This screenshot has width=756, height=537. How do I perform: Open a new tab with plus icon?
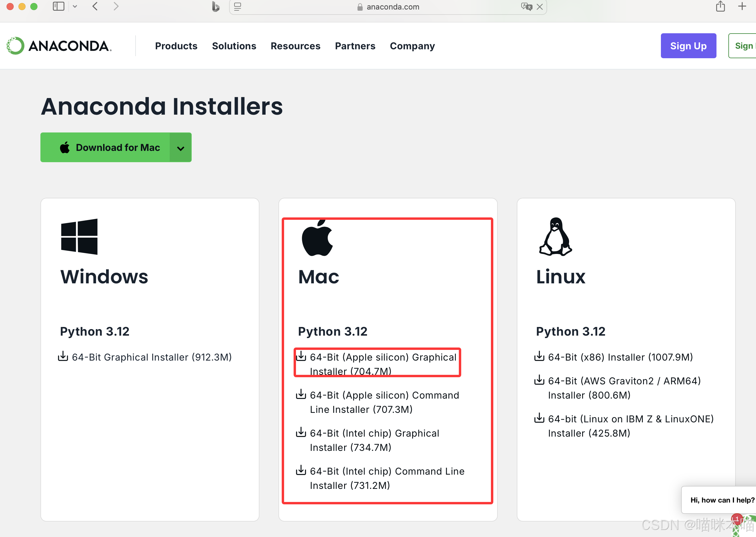[x=742, y=7]
